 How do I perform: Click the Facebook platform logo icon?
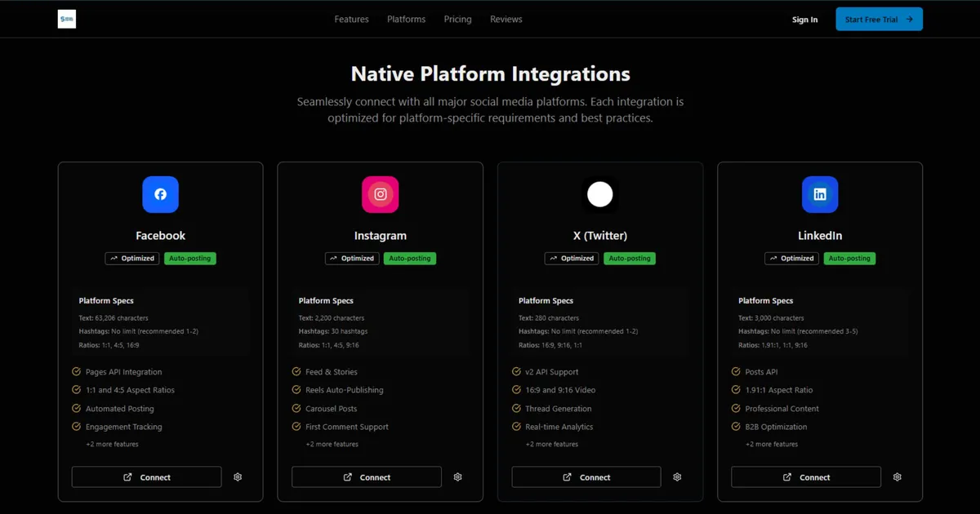pyautogui.click(x=160, y=194)
